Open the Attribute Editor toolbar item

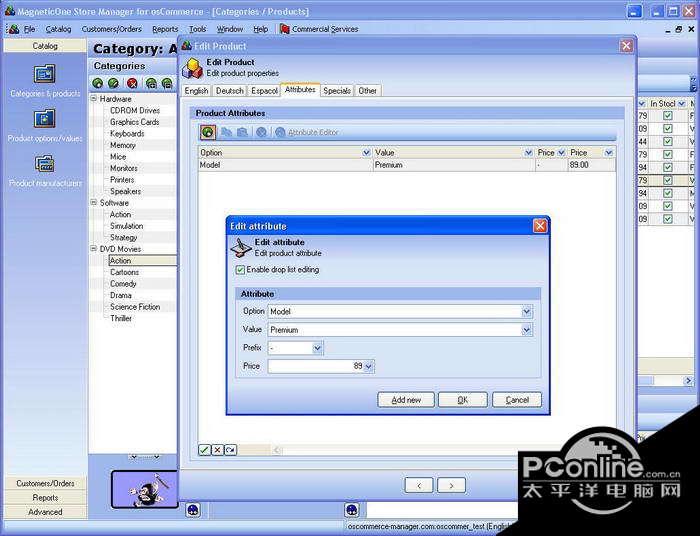[307, 133]
